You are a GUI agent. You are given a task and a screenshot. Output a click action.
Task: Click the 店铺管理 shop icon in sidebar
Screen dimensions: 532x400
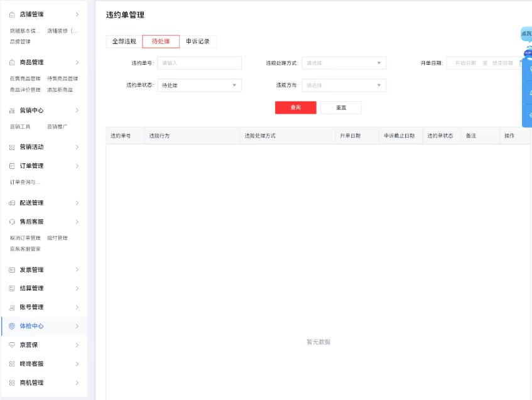[x=12, y=14]
